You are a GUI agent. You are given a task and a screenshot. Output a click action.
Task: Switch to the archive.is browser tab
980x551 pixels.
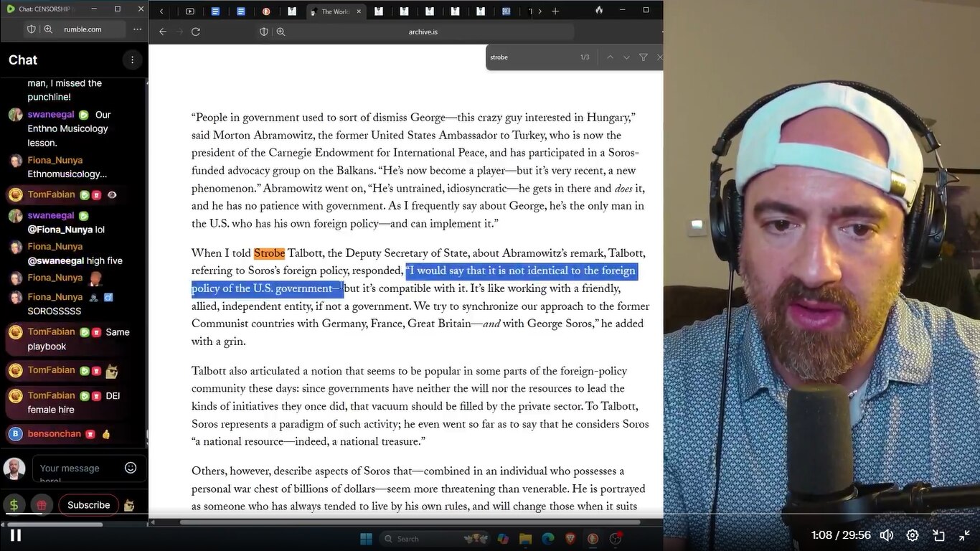click(336, 11)
